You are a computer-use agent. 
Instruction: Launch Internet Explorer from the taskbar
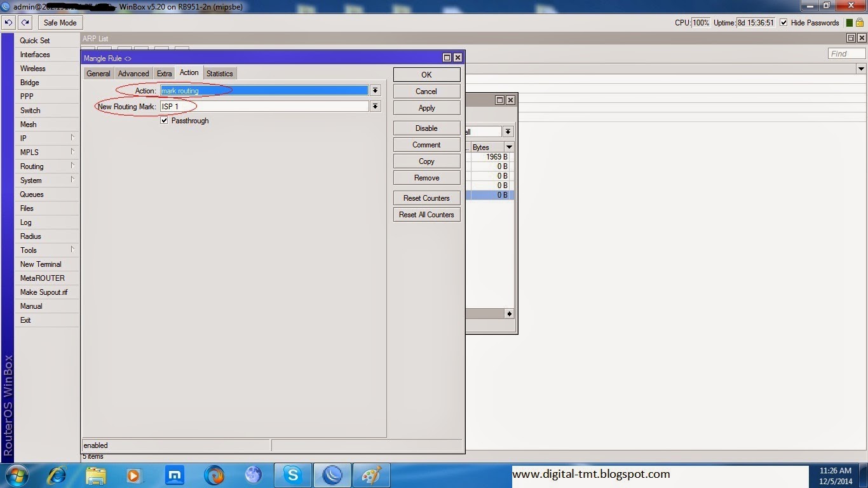pyautogui.click(x=57, y=475)
